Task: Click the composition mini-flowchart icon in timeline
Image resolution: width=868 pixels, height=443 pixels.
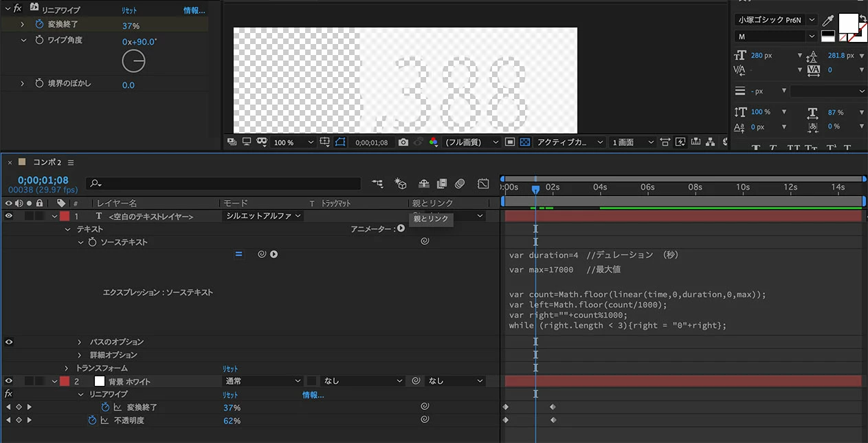Action: tap(378, 184)
